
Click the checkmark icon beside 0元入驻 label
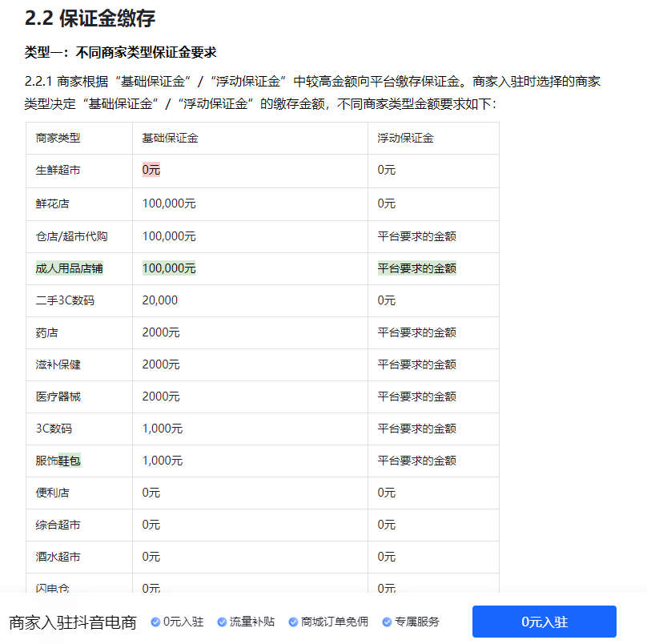tap(155, 622)
